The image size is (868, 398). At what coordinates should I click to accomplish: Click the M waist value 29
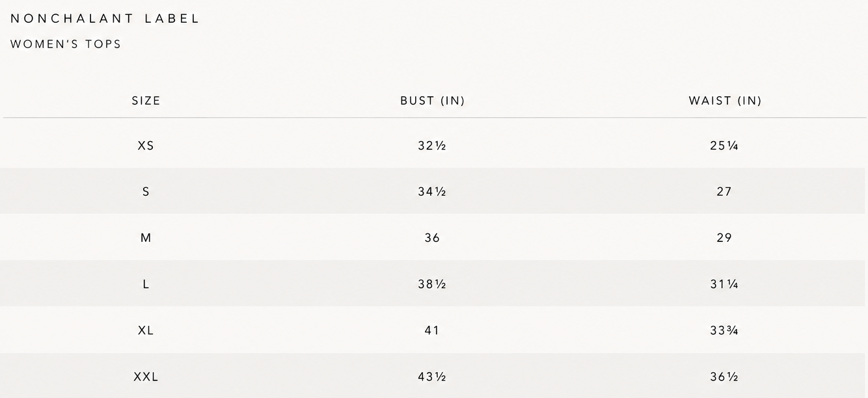coord(724,238)
